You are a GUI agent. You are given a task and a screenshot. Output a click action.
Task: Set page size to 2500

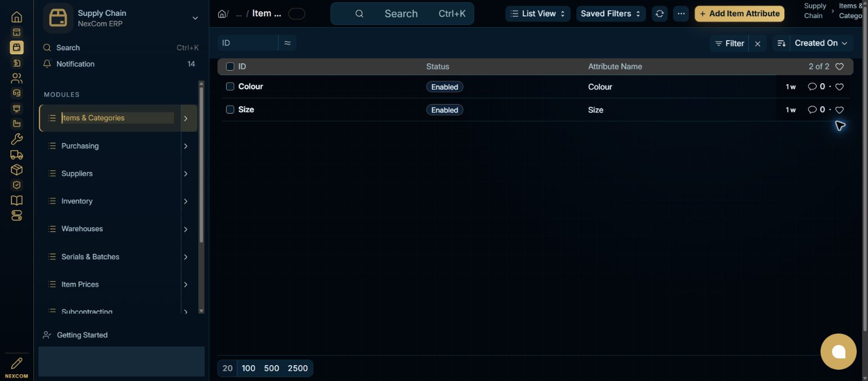[298, 369]
